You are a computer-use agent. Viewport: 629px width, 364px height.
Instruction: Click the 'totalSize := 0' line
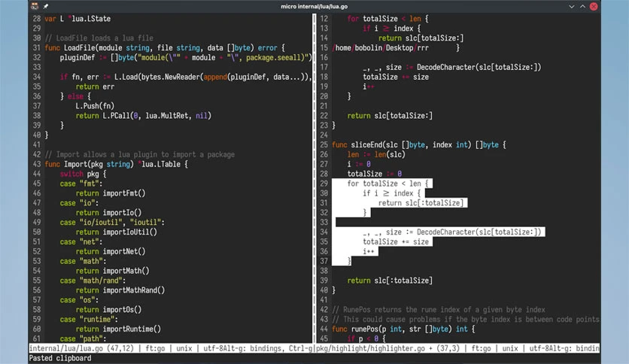pyautogui.click(x=374, y=174)
